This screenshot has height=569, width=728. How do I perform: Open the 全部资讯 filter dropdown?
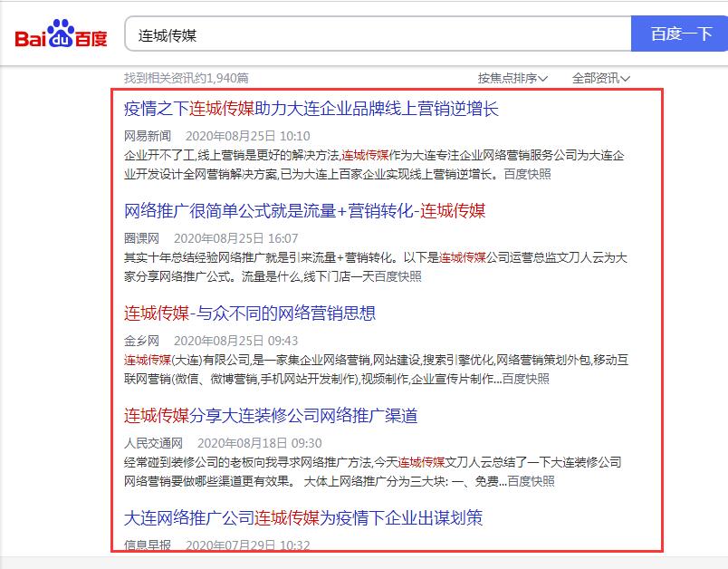pos(601,78)
